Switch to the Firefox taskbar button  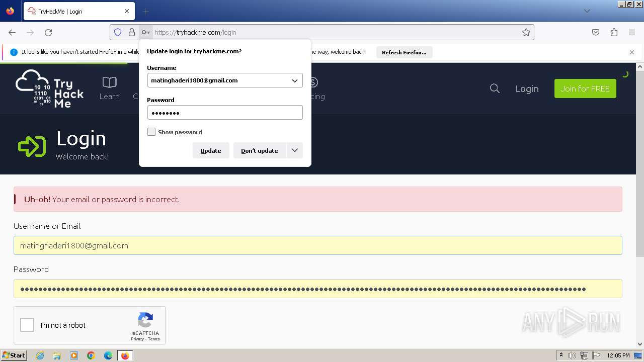click(x=125, y=355)
